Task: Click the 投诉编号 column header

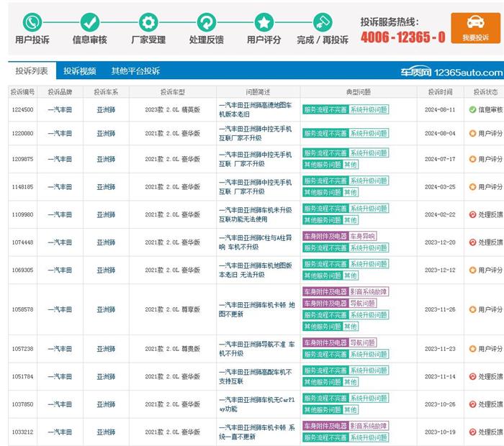Action: [22, 92]
